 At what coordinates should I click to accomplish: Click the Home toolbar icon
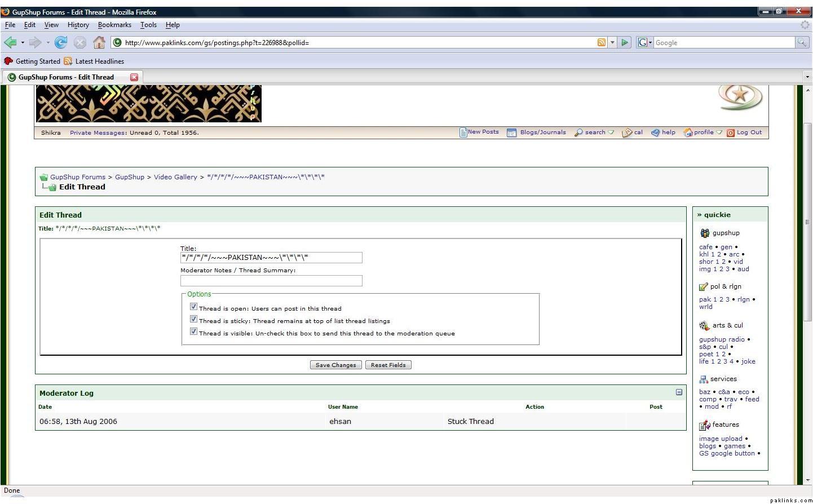click(x=99, y=42)
